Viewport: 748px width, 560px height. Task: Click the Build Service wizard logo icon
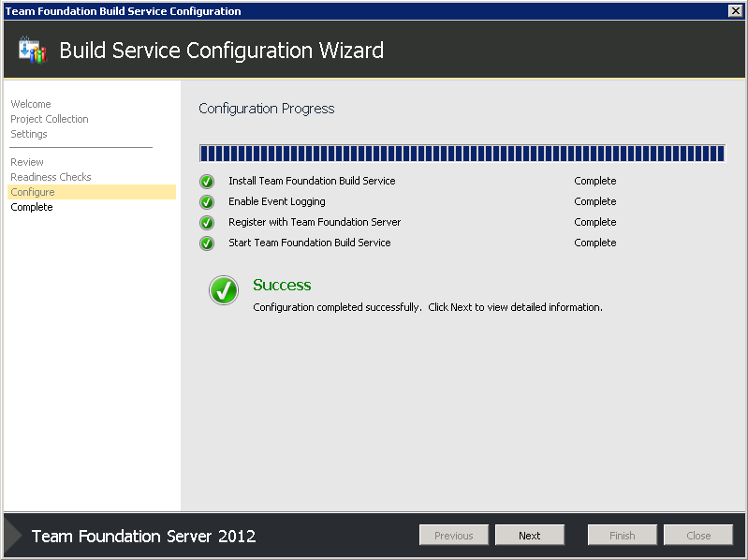coord(32,50)
